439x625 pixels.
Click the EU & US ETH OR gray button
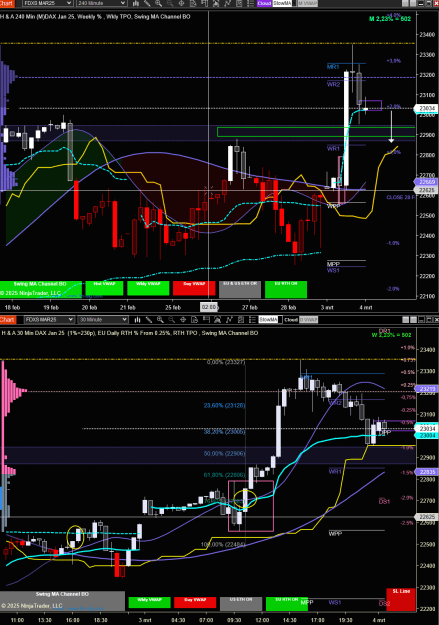coord(240,289)
